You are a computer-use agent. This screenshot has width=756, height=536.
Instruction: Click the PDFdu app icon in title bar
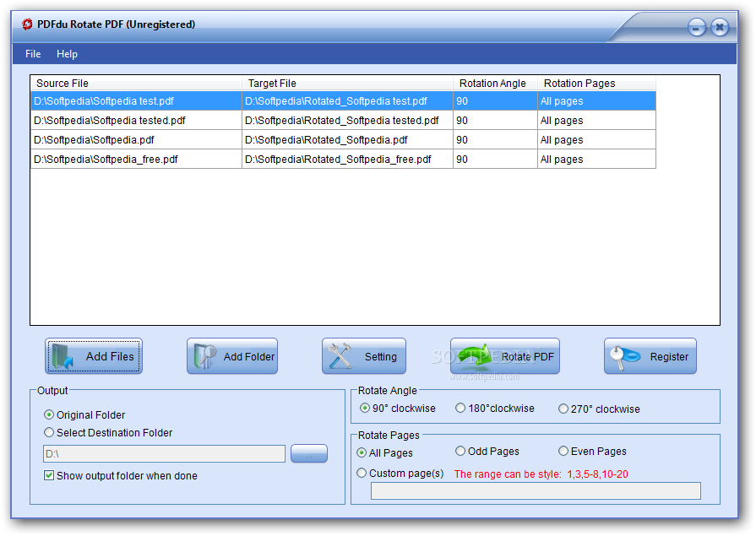click(x=28, y=24)
